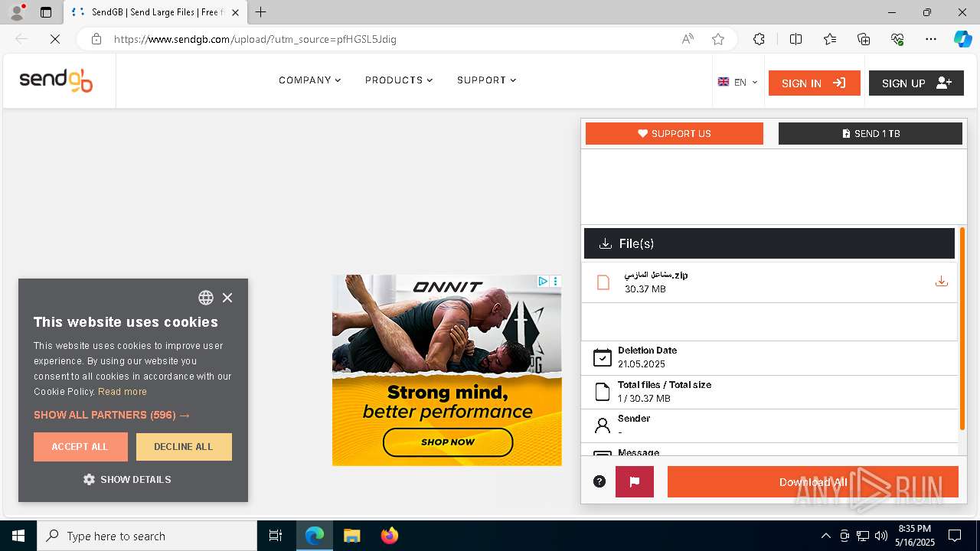The width and height of the screenshot is (980, 551).
Task: Open Task View on the taskbar
Action: point(276,536)
